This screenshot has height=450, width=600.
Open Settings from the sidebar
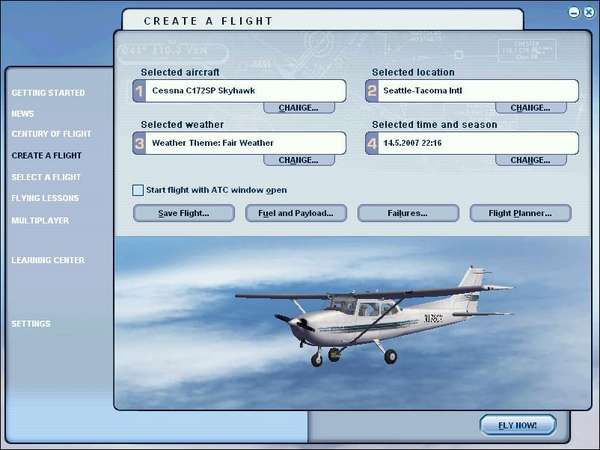coord(31,324)
